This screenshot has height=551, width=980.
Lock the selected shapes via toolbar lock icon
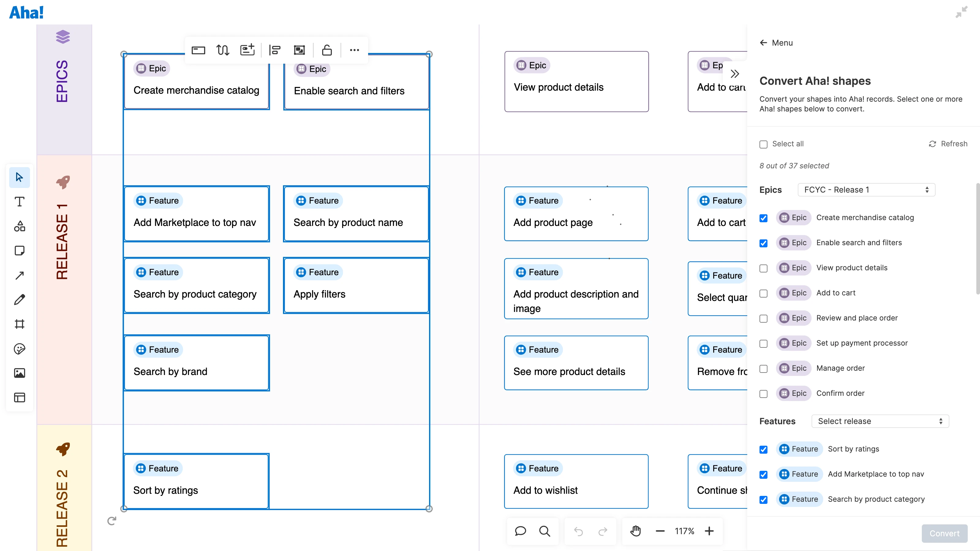coord(327,50)
